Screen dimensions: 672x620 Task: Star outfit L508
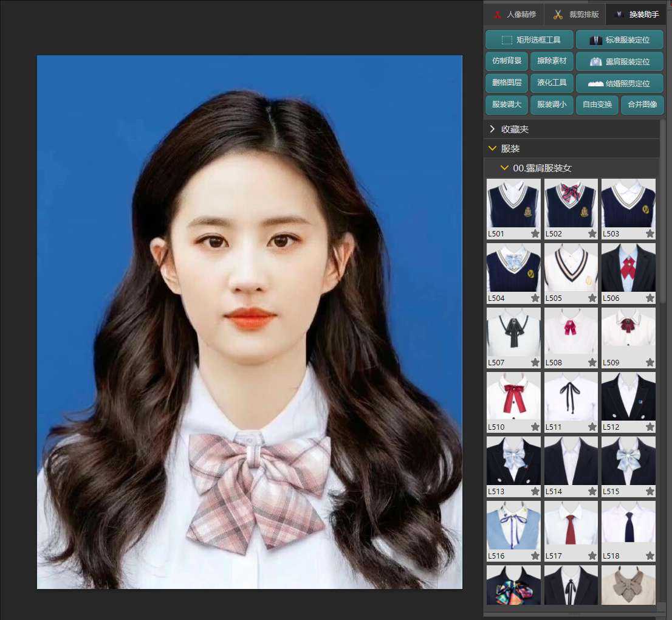coord(592,362)
